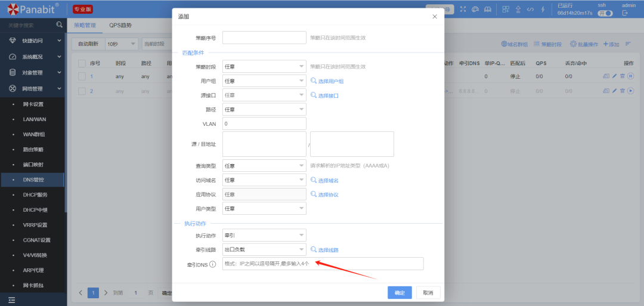Open the 执行动作 dropdown
The width and height of the screenshot is (644, 306).
(x=264, y=235)
